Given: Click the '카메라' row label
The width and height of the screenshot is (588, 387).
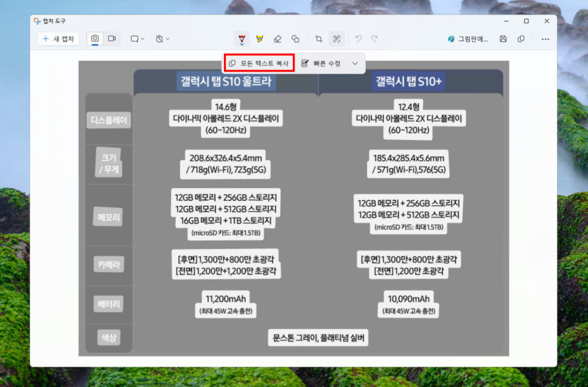Looking at the screenshot, I should coord(109,264).
